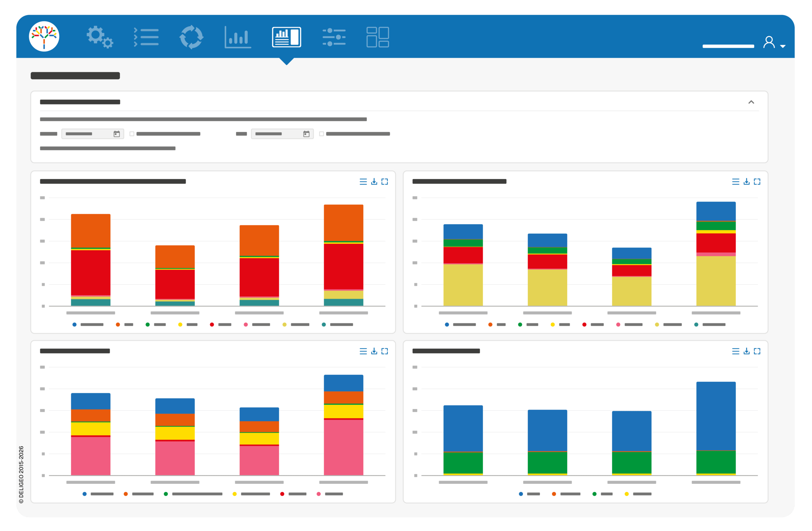812x531 pixels.
Task: Open the double gears settings icon
Action: point(100,37)
